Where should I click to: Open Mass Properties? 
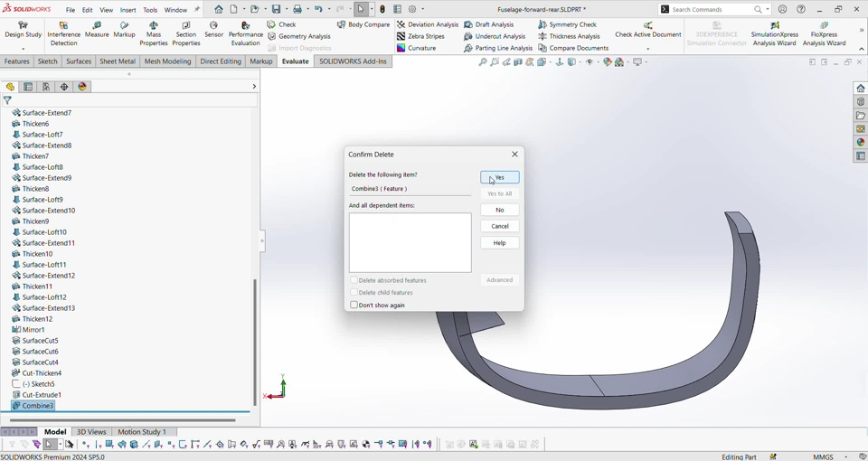(x=154, y=33)
